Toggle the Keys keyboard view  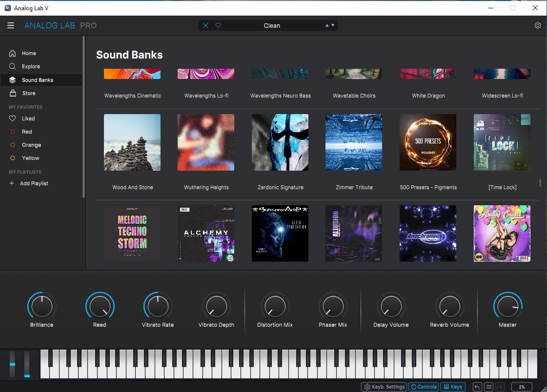tap(453, 387)
